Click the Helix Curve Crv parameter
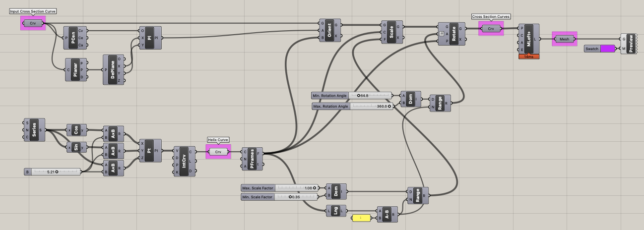Screen dimensions: 644x230 pos(218,152)
